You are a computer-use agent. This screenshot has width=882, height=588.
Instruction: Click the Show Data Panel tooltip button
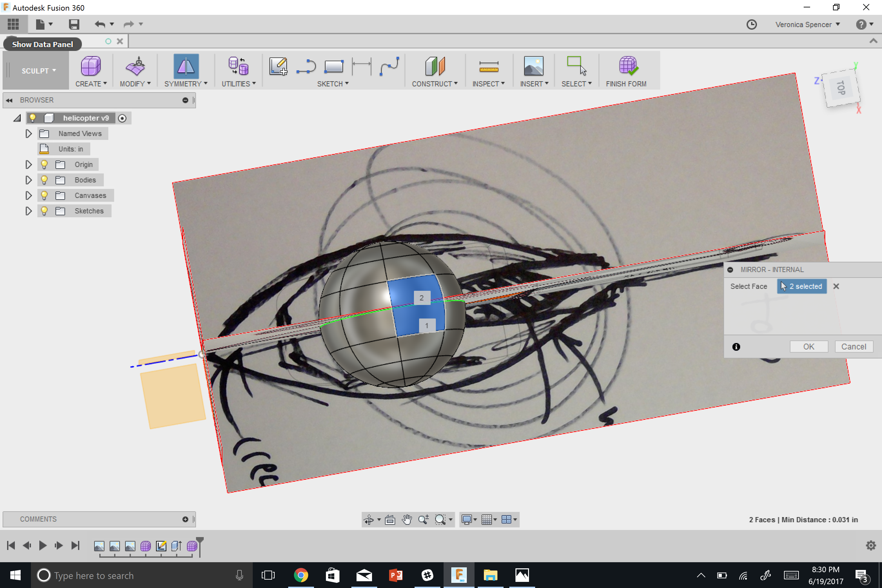(42, 44)
